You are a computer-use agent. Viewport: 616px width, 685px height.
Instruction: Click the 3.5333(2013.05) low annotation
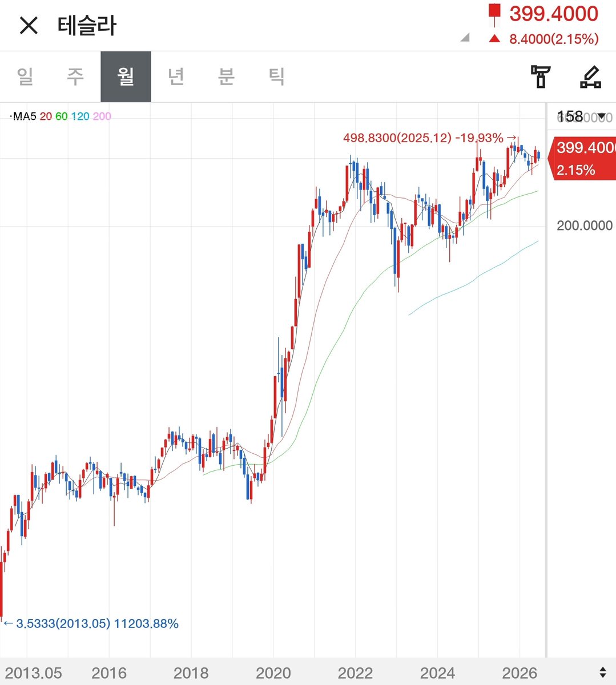[91, 623]
